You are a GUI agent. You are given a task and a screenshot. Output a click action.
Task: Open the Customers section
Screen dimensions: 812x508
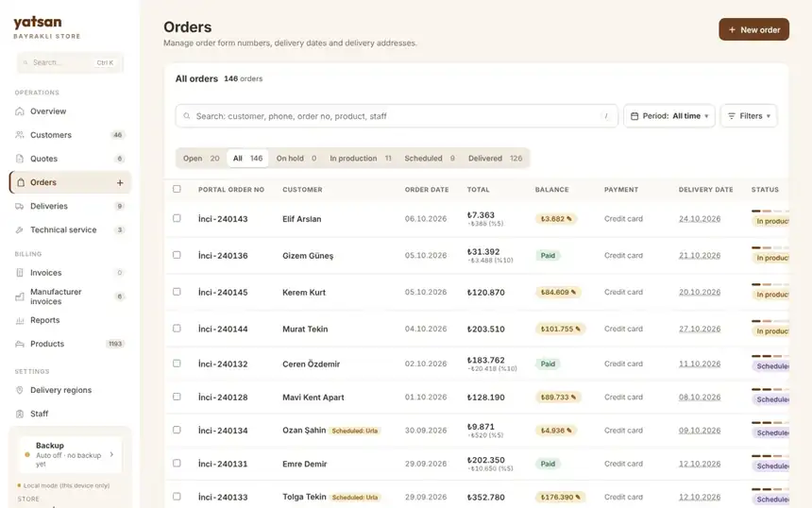69,135
